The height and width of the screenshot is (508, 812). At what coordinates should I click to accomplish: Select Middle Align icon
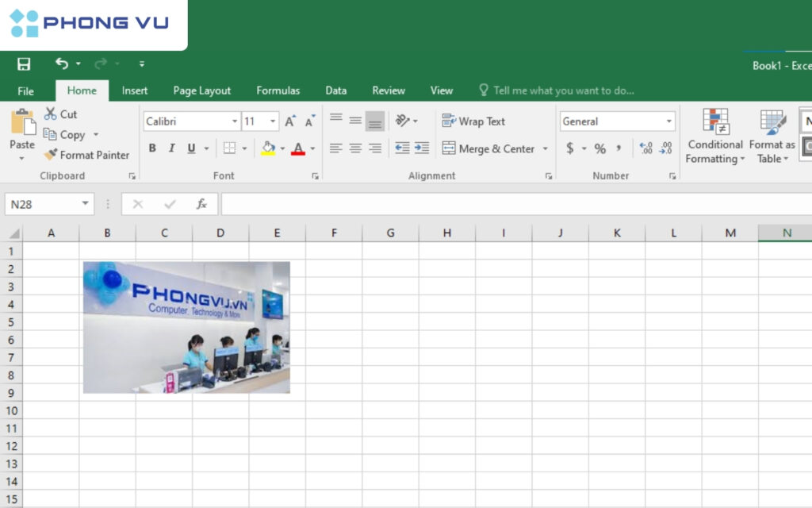[355, 121]
